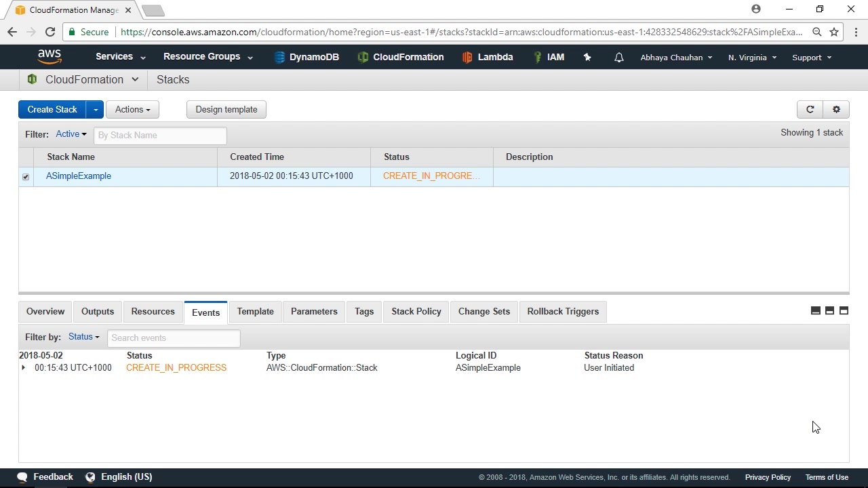Switch to the Tags tab
This screenshot has width=868, height=488.
tap(364, 311)
